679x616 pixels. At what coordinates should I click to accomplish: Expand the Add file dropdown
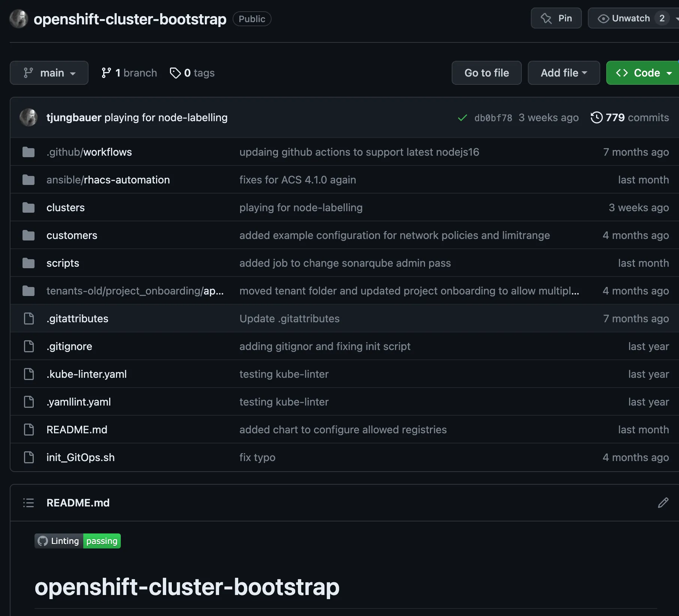563,73
